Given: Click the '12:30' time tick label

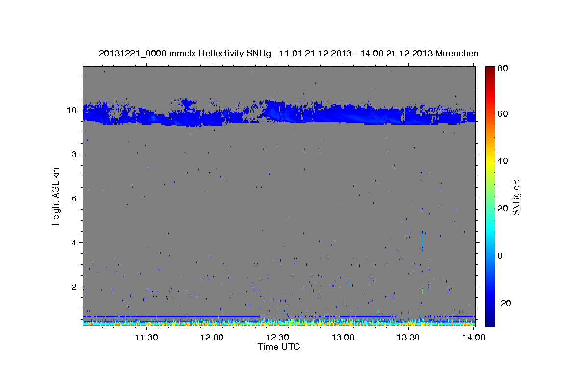Looking at the screenshot, I should coord(278,337).
